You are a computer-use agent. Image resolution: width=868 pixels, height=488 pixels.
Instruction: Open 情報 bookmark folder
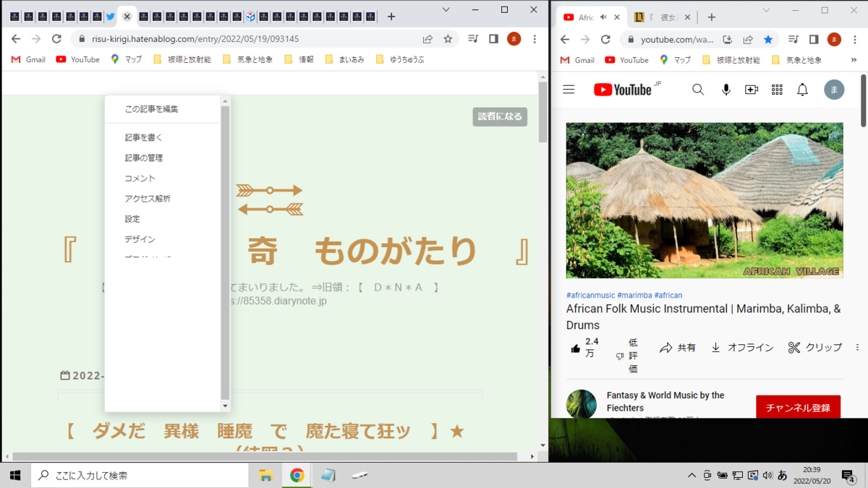[x=299, y=59]
